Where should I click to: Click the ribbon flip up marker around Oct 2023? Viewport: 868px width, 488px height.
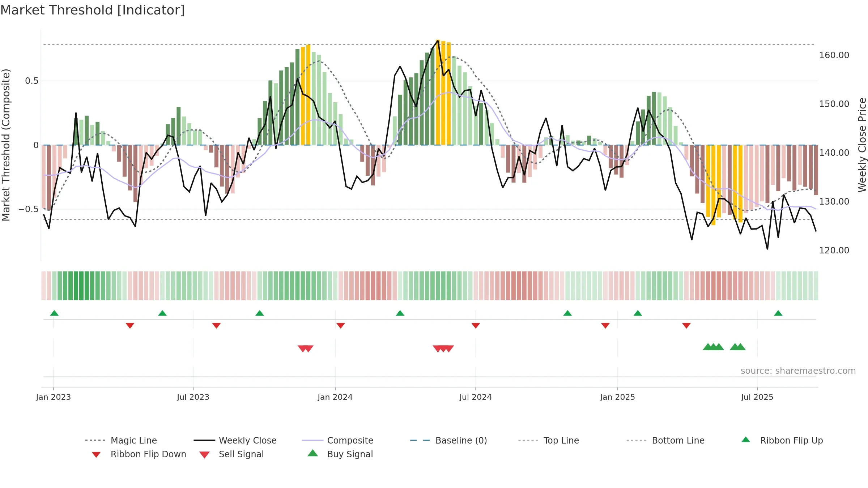pos(260,313)
